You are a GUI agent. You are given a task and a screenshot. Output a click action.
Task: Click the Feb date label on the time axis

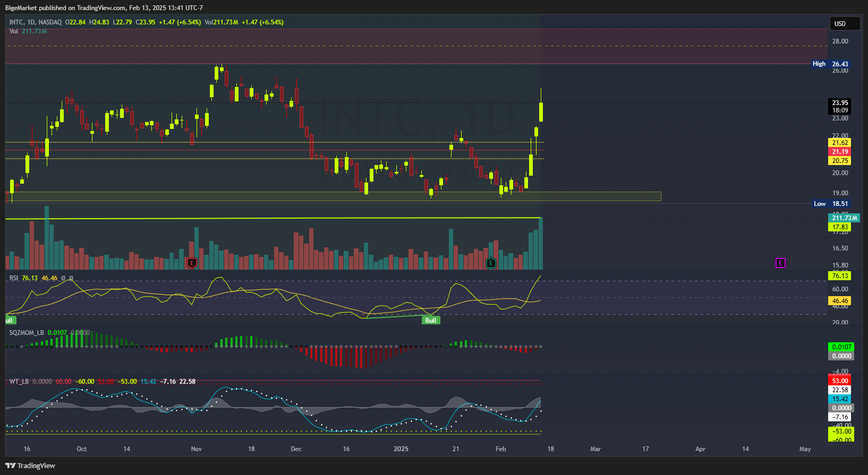click(501, 449)
